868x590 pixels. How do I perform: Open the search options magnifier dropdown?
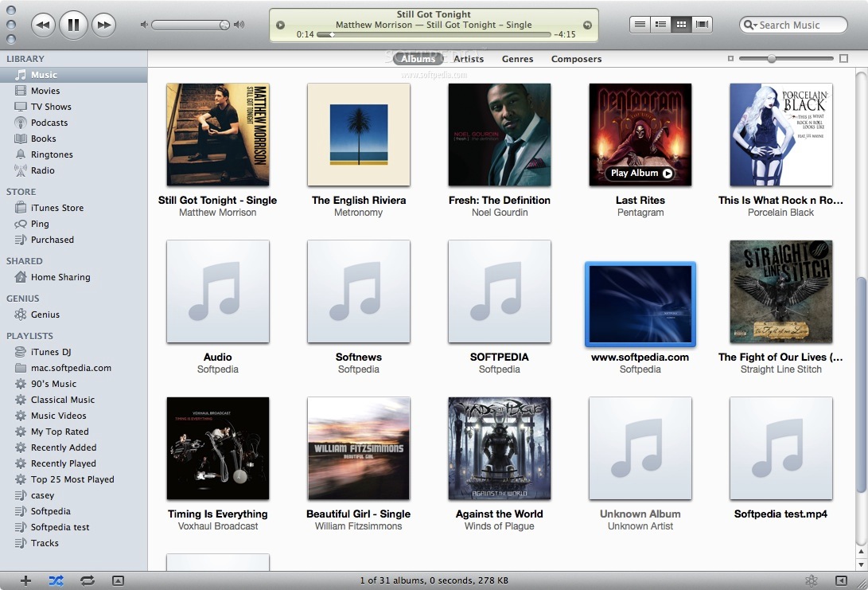[750, 25]
